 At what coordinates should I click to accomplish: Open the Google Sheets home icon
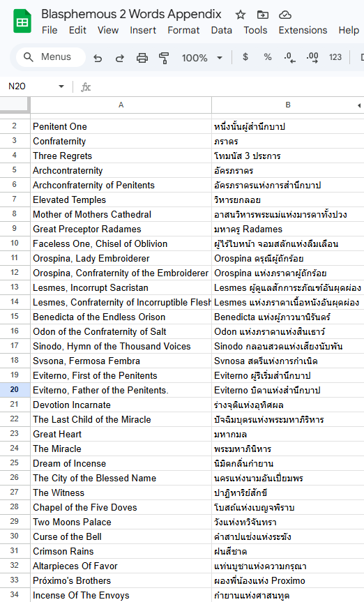[22, 22]
